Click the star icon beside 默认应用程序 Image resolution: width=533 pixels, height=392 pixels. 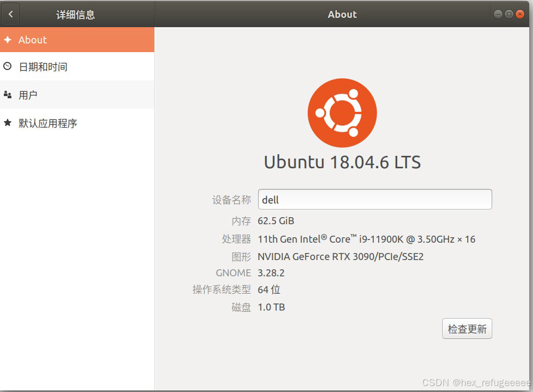(8, 123)
